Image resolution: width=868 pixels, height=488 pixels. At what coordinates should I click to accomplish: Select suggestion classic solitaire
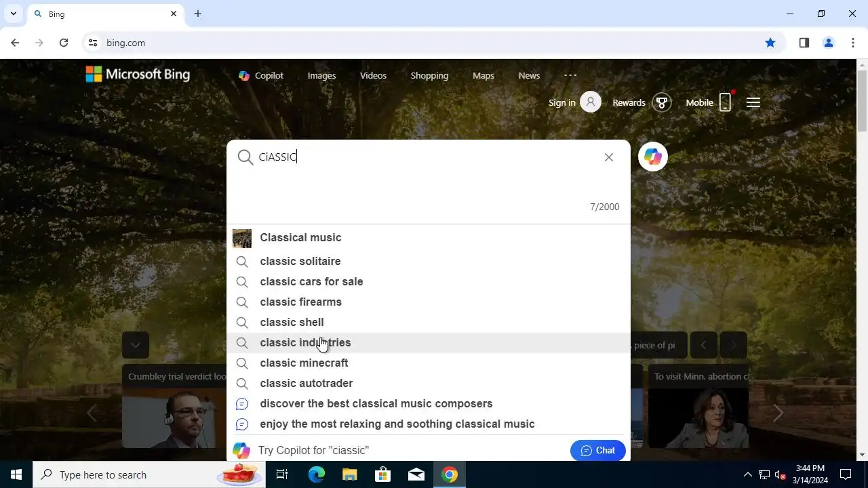pyautogui.click(x=429, y=261)
